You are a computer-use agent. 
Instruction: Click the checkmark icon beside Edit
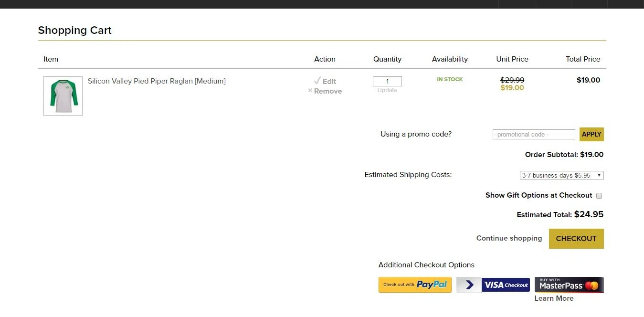click(x=317, y=81)
